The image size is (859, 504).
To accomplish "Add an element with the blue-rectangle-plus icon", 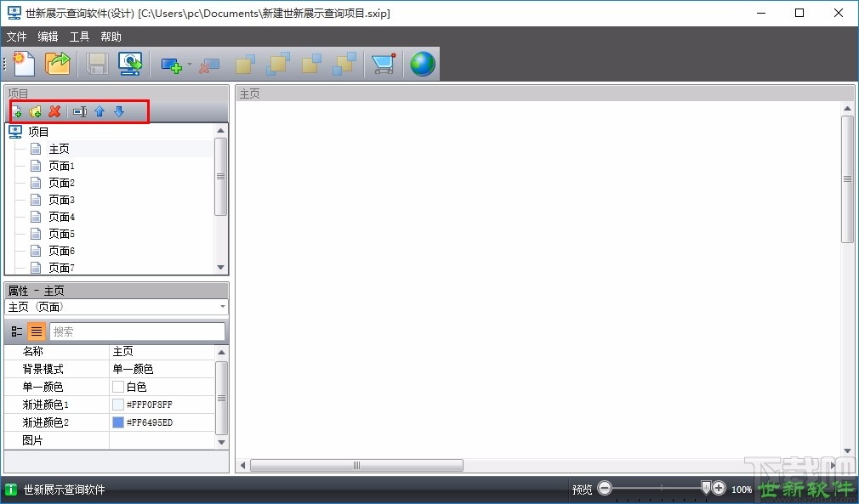I will [171, 65].
